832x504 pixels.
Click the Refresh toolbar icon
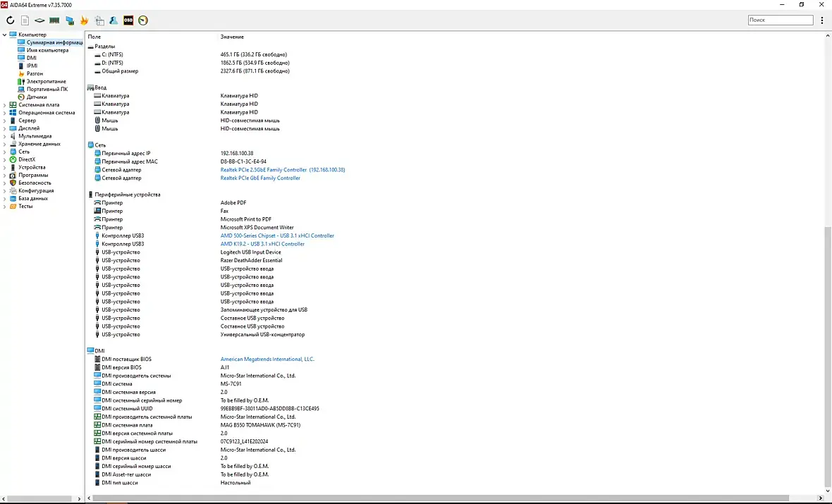point(10,20)
